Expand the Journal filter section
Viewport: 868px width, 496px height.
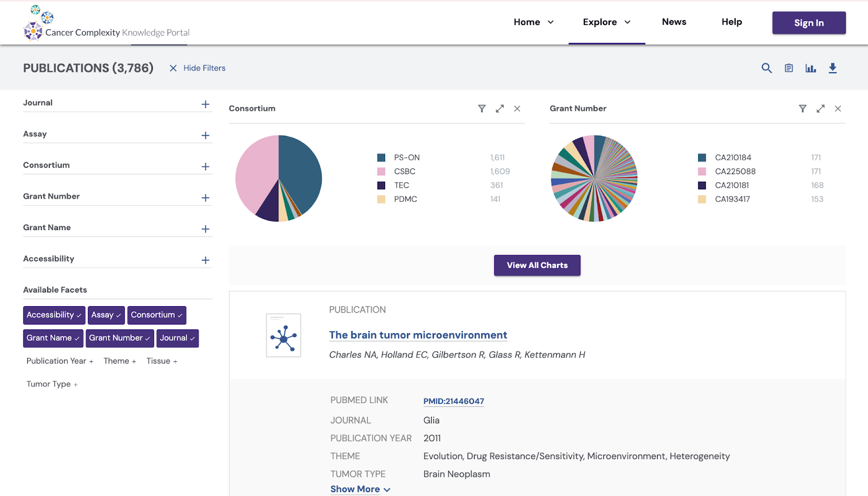(x=205, y=104)
